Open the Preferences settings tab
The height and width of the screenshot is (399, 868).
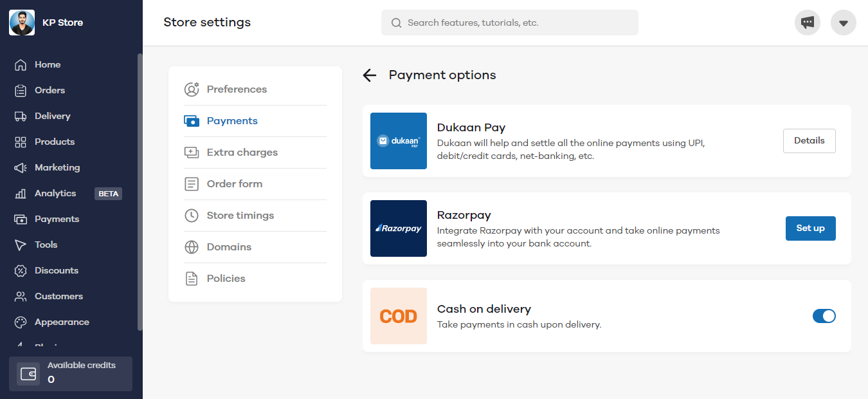237,89
